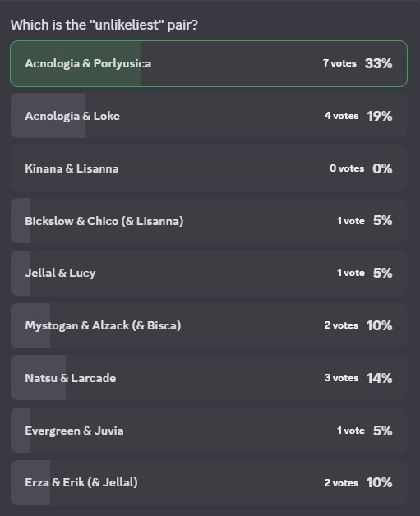Show voters for Mystogan & Alzack 2 votes

(x=341, y=325)
